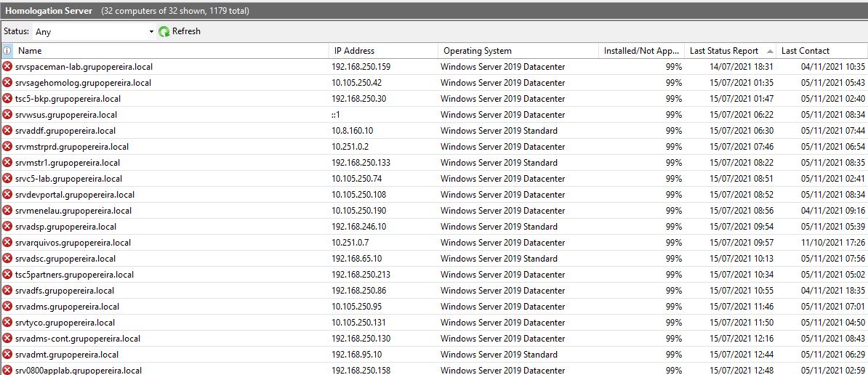
Task: Select srvmenelau.grupopereira.local computer name
Action: click(x=73, y=211)
